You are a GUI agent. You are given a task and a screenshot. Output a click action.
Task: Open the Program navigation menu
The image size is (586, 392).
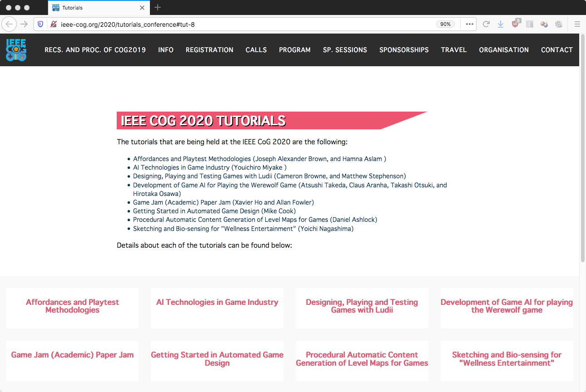pos(295,50)
